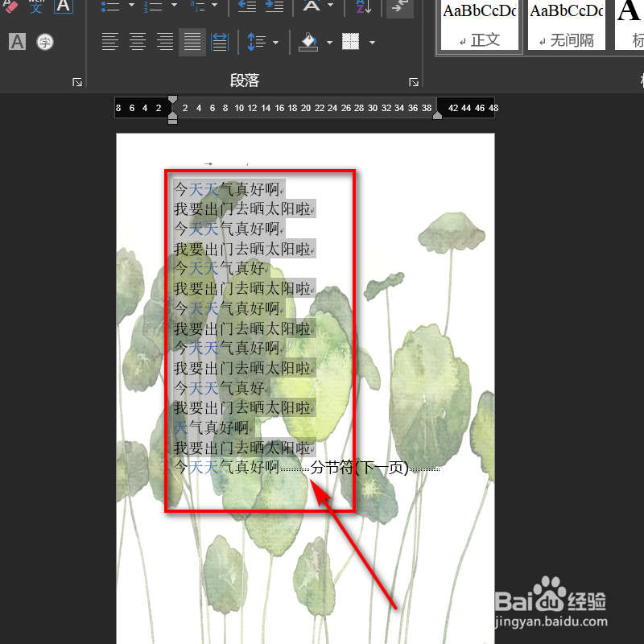
Task: Toggle distributed alignment
Action: (x=219, y=42)
